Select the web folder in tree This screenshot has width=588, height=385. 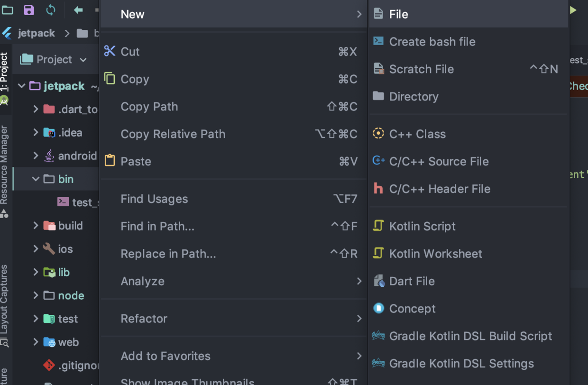click(x=68, y=342)
